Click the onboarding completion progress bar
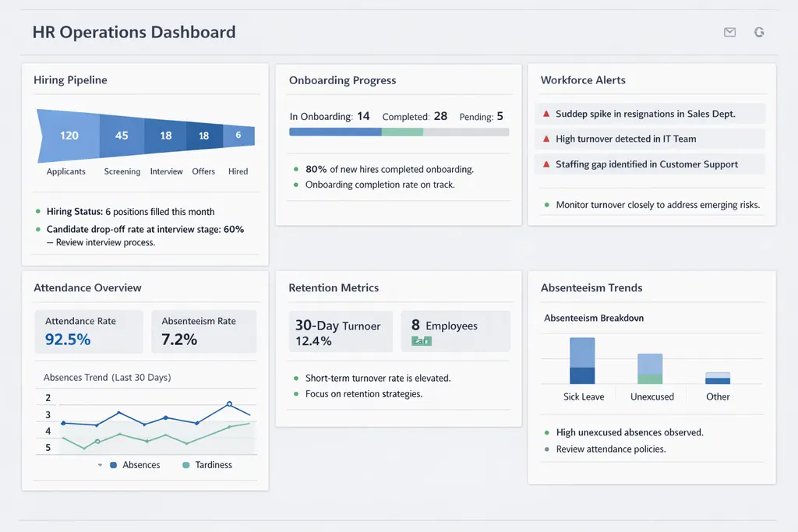This screenshot has width=798, height=532. click(x=399, y=132)
